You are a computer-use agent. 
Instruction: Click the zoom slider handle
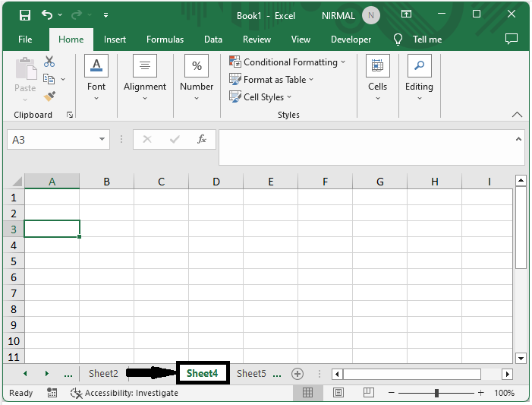point(436,393)
